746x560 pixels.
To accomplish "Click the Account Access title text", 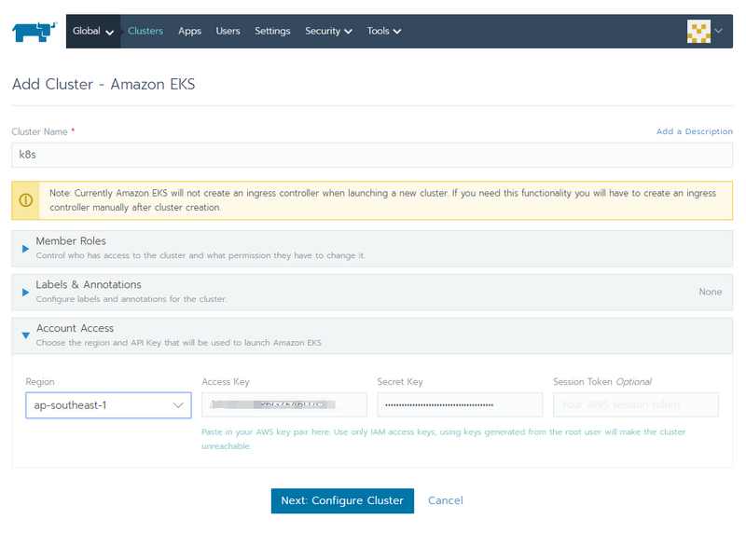I will click(76, 329).
